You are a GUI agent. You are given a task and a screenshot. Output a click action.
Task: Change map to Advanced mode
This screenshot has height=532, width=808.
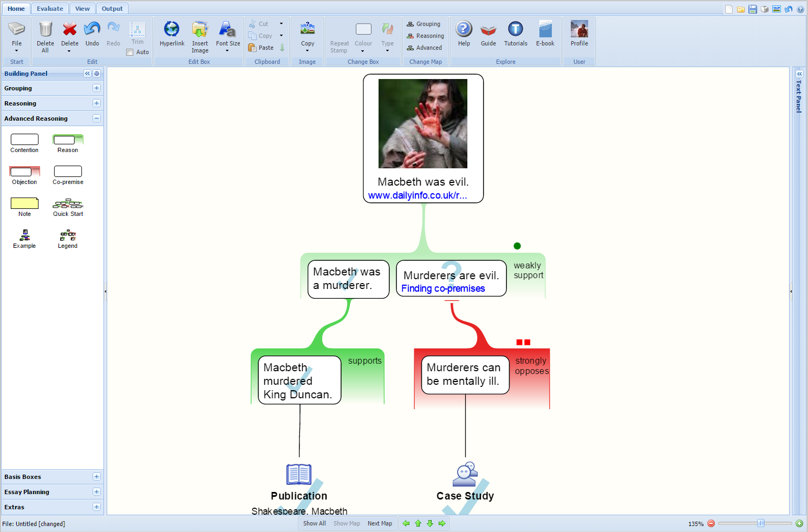pos(424,48)
